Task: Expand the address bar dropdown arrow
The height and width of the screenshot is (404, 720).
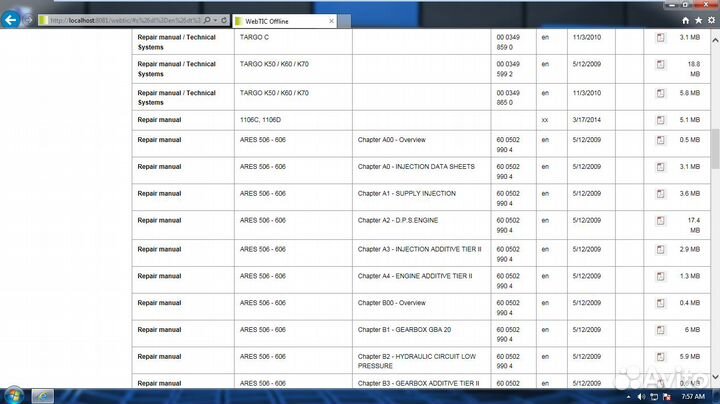Action: [213, 20]
